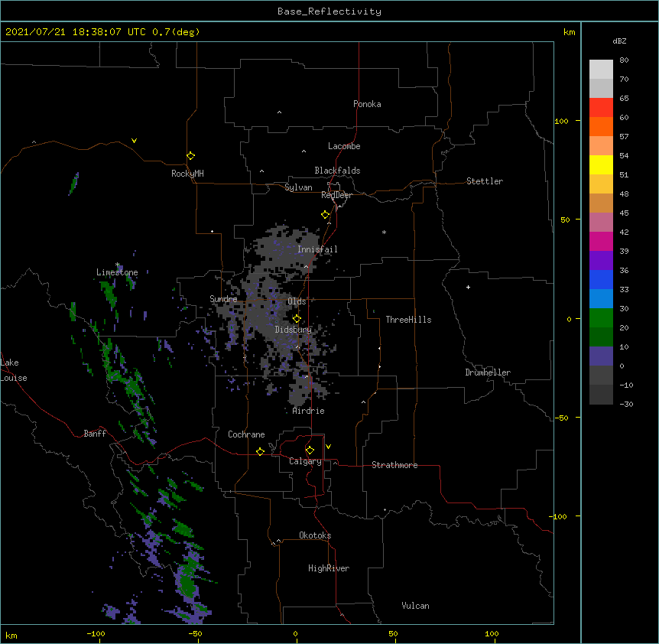Click the pink 42-45 dBZ legend swatch

[x=601, y=223]
